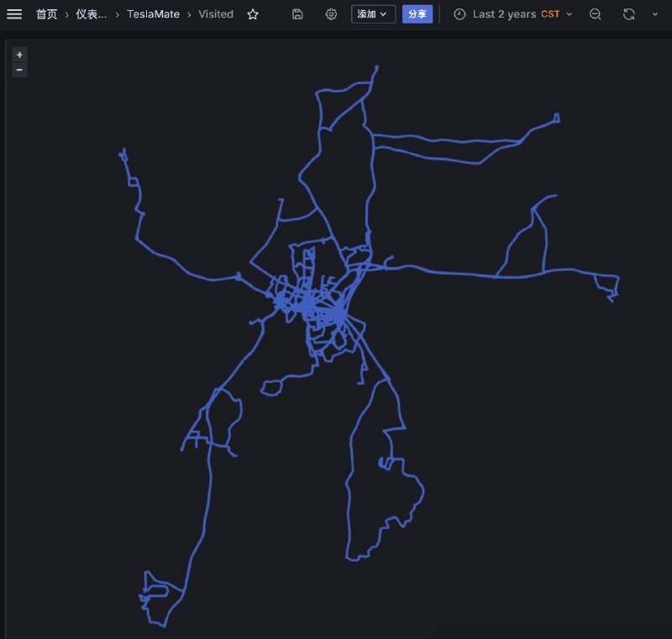The height and width of the screenshot is (639, 672).
Task: Zoom out the map with minus button
Action: click(19, 70)
